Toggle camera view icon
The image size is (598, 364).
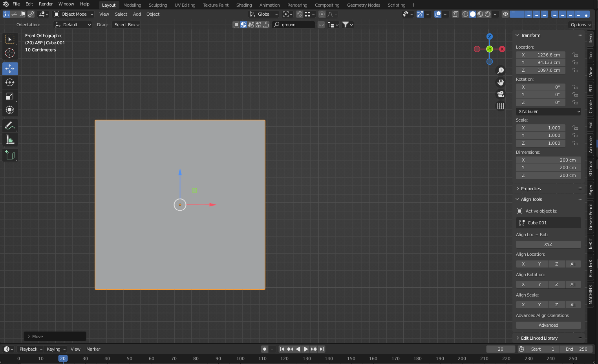pos(501,94)
